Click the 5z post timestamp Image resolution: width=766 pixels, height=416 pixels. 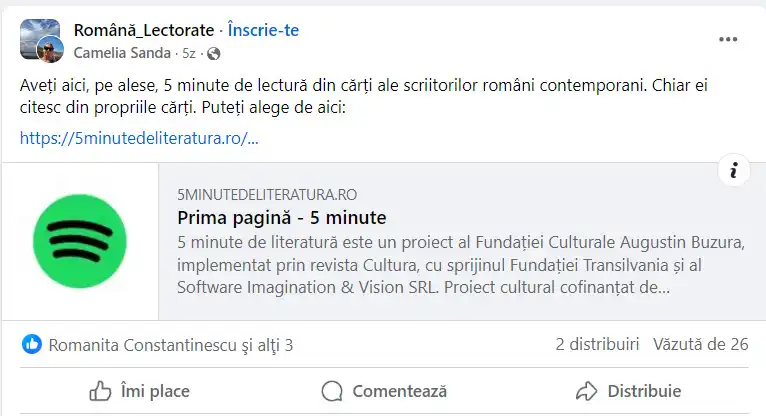pyautogui.click(x=189, y=53)
